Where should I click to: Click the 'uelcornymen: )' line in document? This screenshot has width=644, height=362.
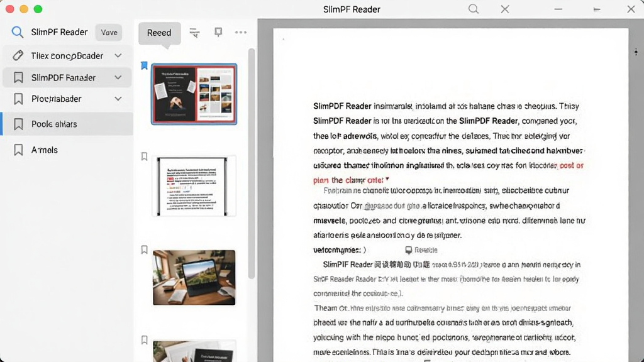(340, 250)
